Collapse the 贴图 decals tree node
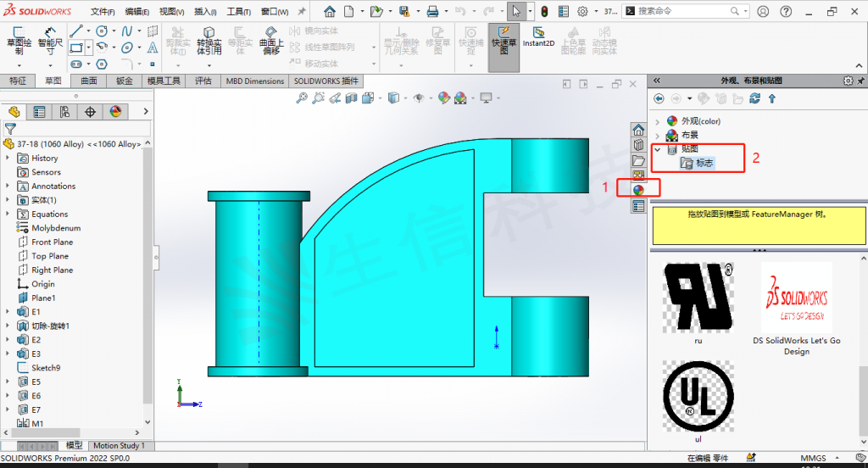The width and height of the screenshot is (868, 468). 658,149
